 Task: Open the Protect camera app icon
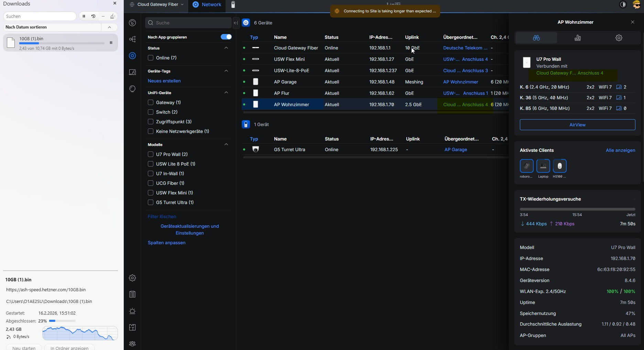[x=233, y=4]
